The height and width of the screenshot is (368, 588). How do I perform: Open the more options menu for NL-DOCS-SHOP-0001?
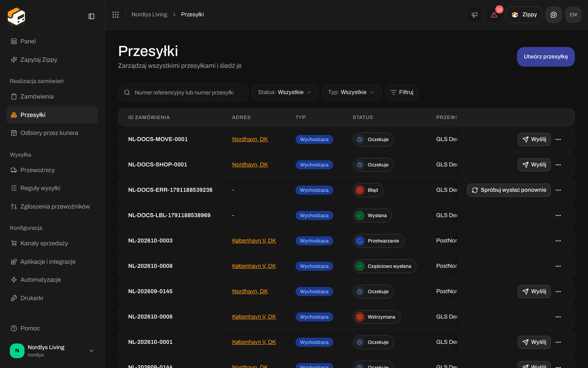pyautogui.click(x=558, y=165)
